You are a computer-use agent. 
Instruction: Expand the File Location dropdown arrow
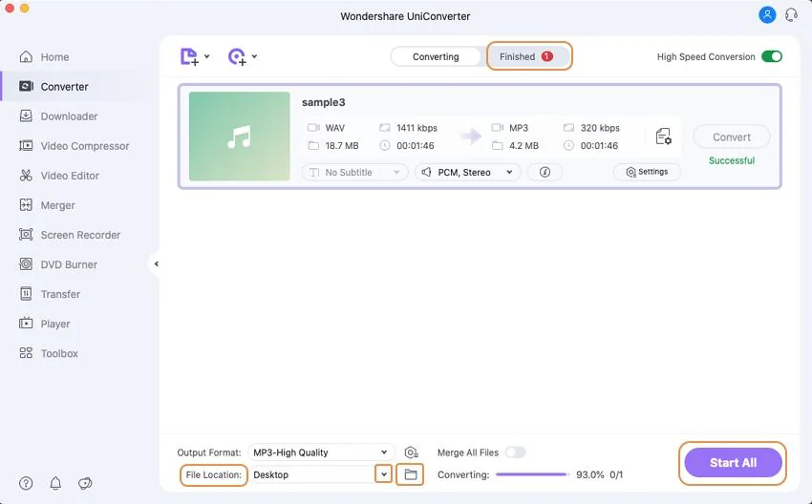click(x=383, y=474)
